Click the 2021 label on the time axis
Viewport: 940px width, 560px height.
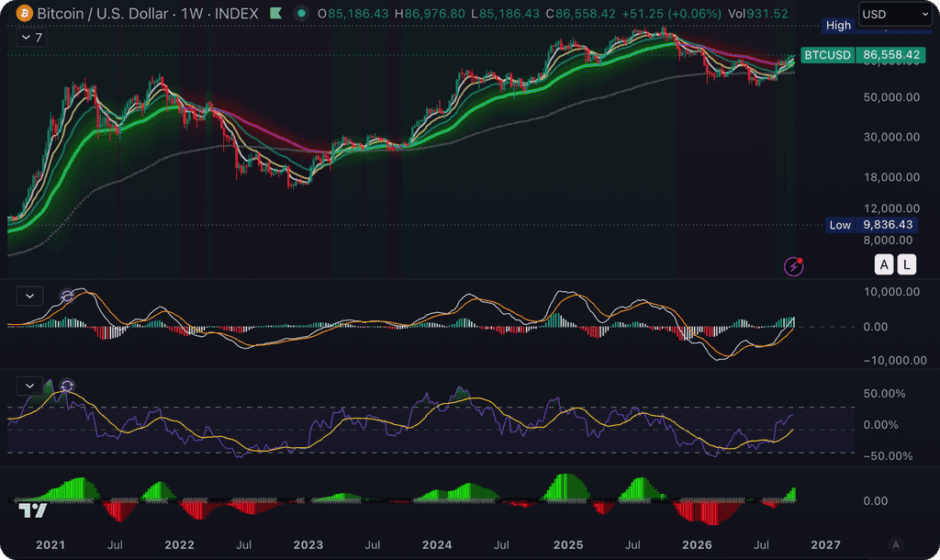(x=50, y=544)
